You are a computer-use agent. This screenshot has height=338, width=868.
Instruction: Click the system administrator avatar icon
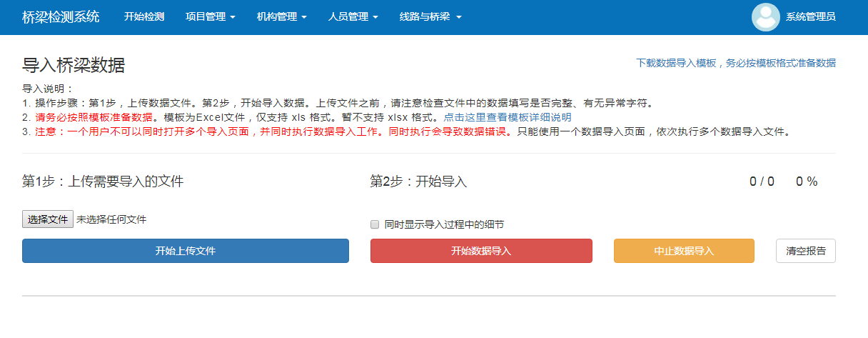tap(766, 17)
